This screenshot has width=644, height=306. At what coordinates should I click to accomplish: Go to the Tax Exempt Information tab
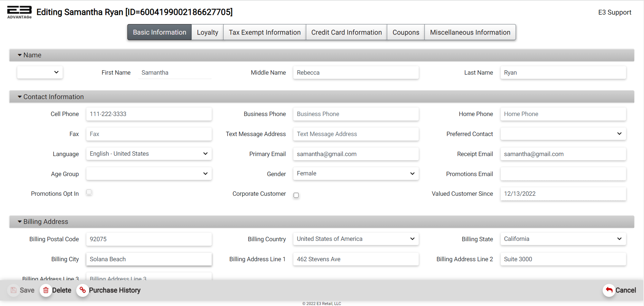coord(265,32)
